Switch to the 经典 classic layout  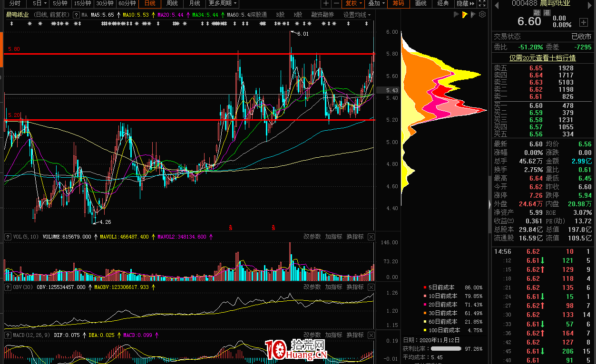point(443,3)
